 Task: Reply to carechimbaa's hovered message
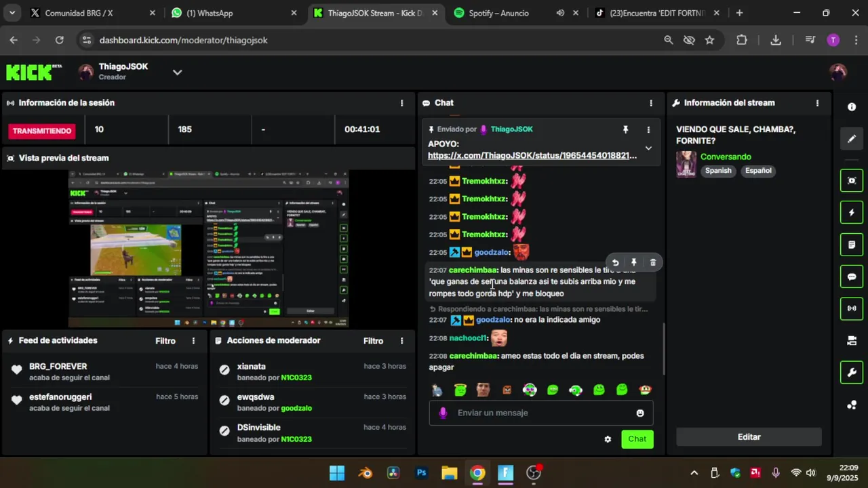pyautogui.click(x=615, y=262)
